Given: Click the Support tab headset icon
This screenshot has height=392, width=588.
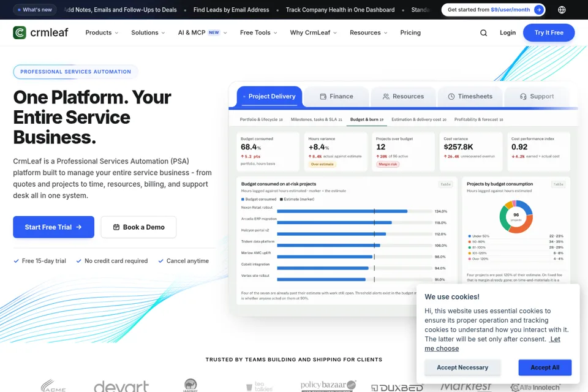Looking at the screenshot, I should point(523,96).
